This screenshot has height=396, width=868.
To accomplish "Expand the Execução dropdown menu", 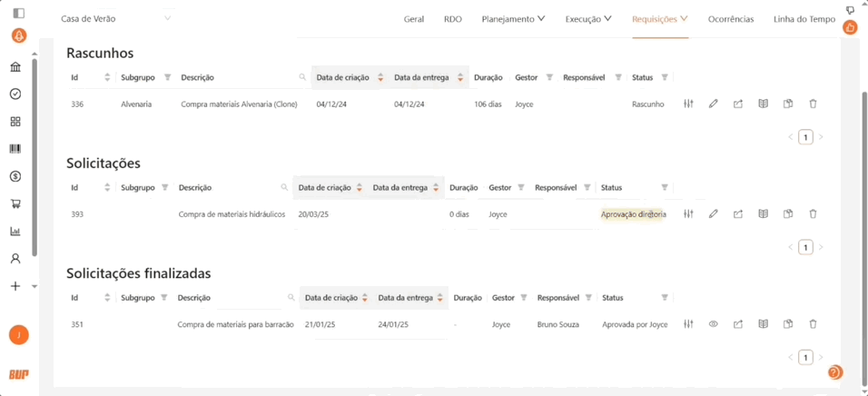I will pos(588,19).
